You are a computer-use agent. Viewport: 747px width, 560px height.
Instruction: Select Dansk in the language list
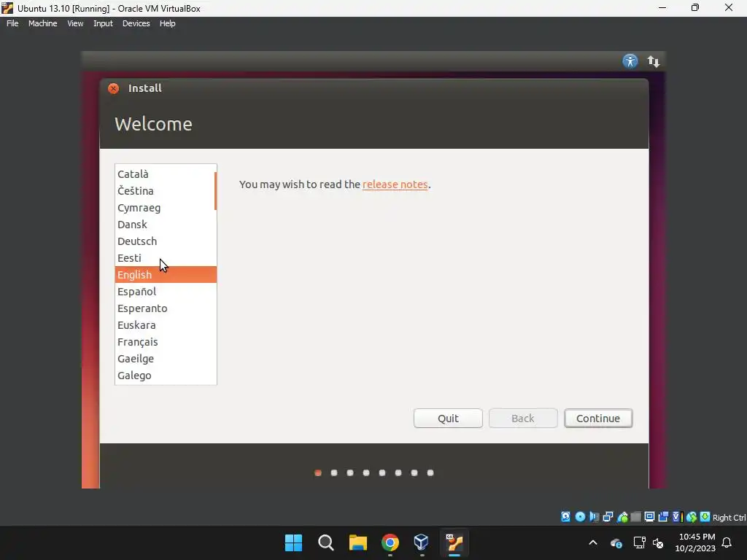point(166,225)
